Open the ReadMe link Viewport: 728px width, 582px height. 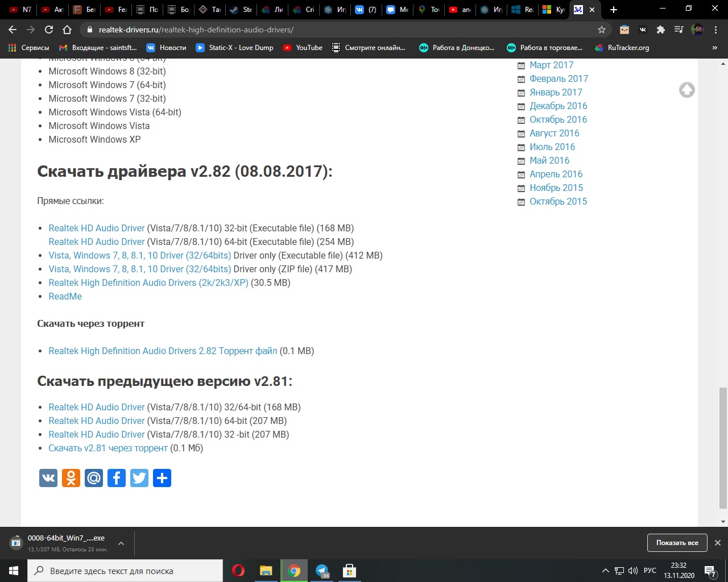coord(65,296)
